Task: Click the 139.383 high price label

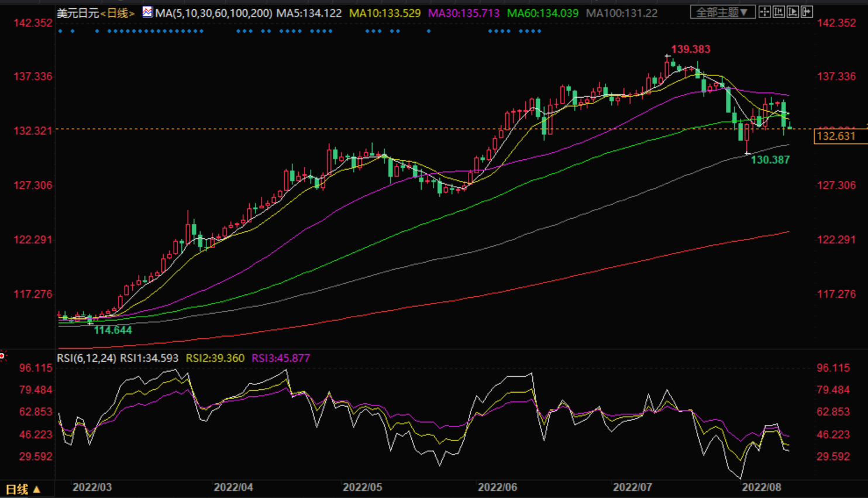Action: tap(690, 50)
